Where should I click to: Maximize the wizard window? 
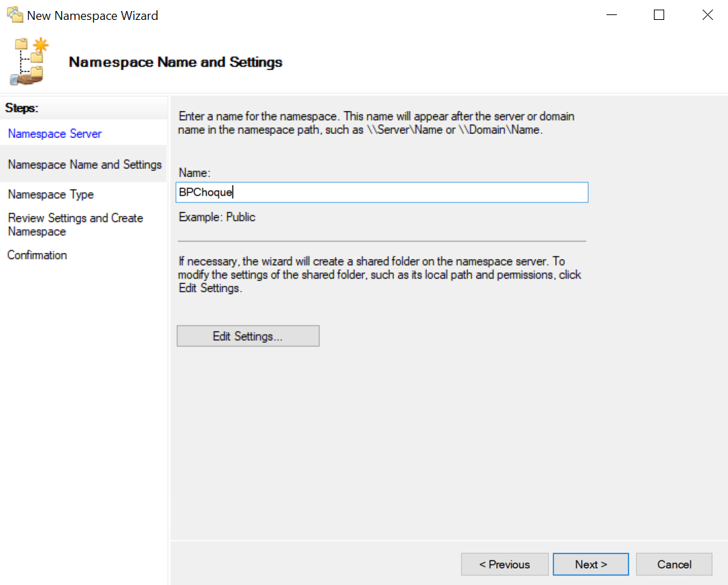[x=659, y=15]
